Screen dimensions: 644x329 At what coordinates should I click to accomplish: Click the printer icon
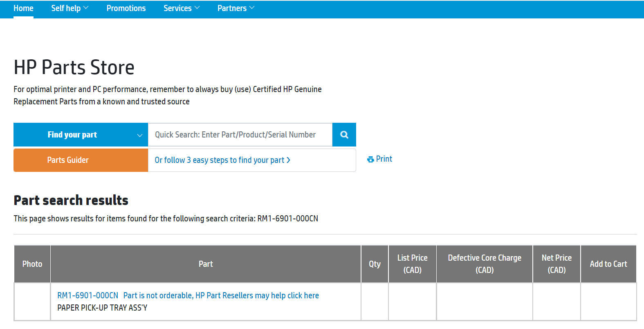point(370,160)
